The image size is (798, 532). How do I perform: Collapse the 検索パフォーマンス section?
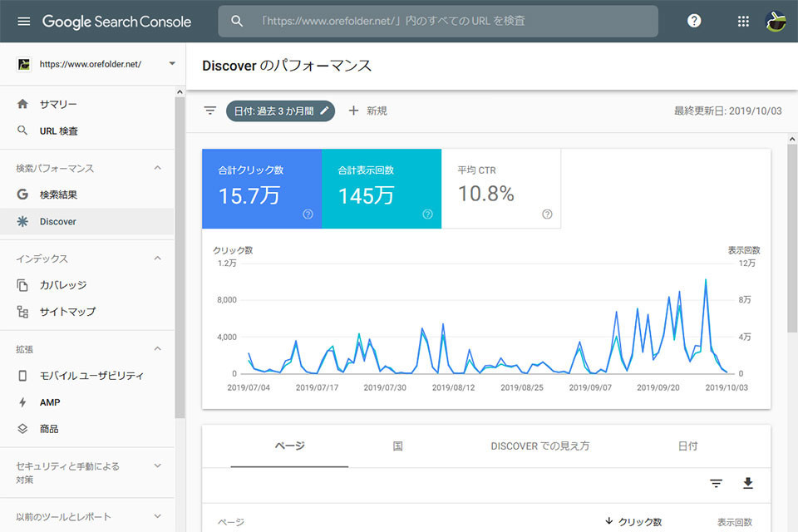pyautogui.click(x=158, y=167)
